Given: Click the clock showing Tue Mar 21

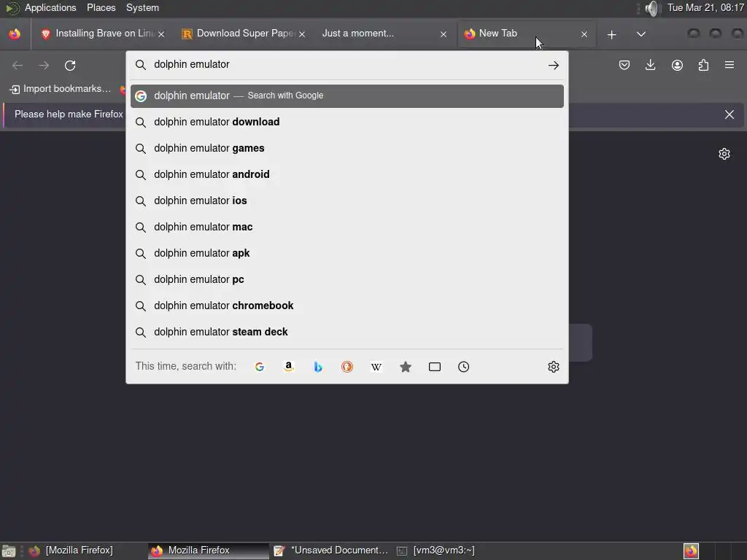Looking at the screenshot, I should (705, 7).
